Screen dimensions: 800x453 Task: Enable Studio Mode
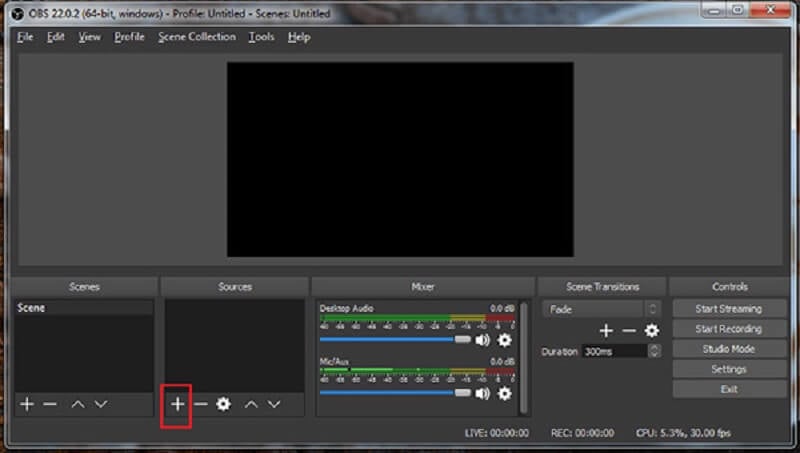tap(729, 349)
